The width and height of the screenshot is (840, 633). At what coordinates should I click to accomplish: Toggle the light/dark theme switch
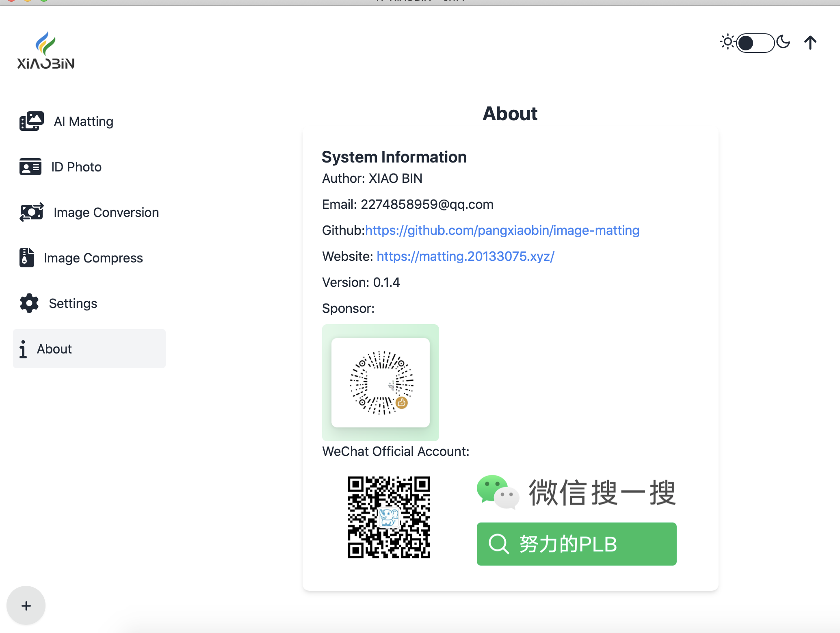point(755,43)
